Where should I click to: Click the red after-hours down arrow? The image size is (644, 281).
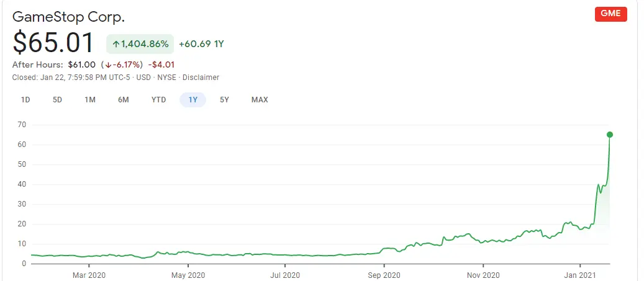tap(108, 65)
